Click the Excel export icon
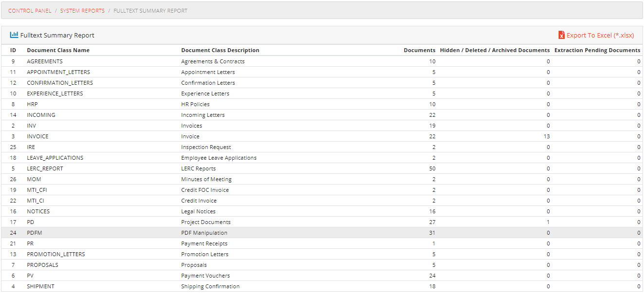The width and height of the screenshot is (644, 299). click(561, 35)
